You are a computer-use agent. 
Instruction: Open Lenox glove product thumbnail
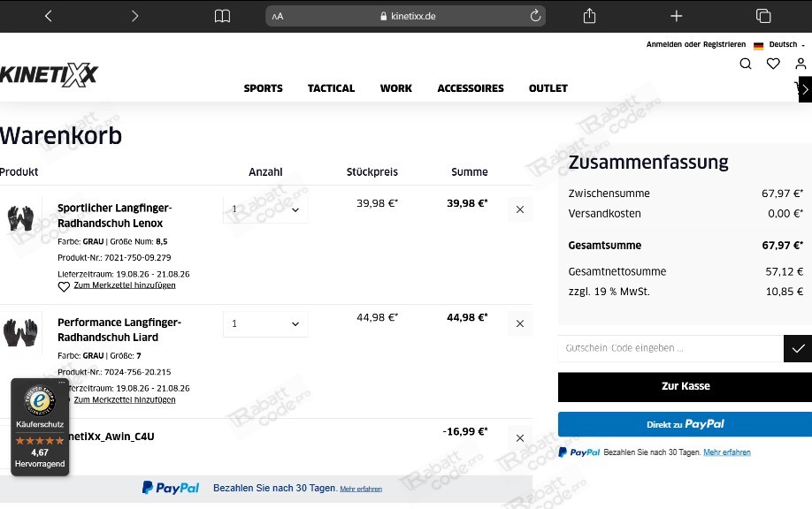20,217
